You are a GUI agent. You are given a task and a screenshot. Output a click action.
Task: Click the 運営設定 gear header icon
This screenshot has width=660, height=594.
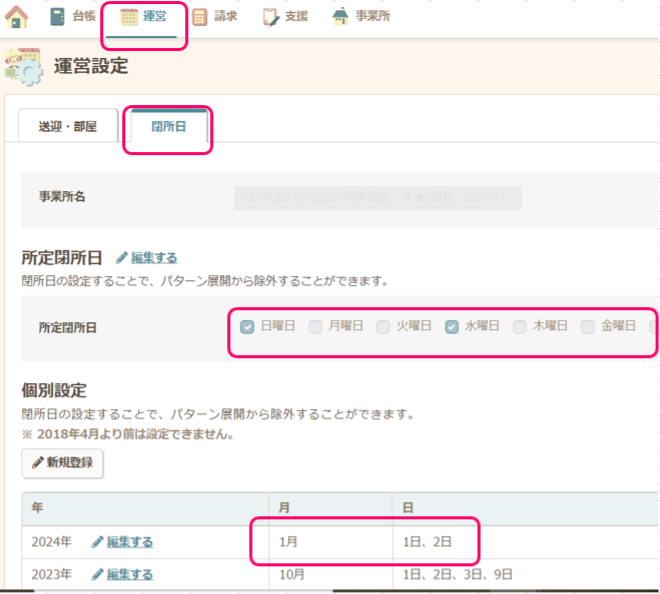[x=24, y=67]
